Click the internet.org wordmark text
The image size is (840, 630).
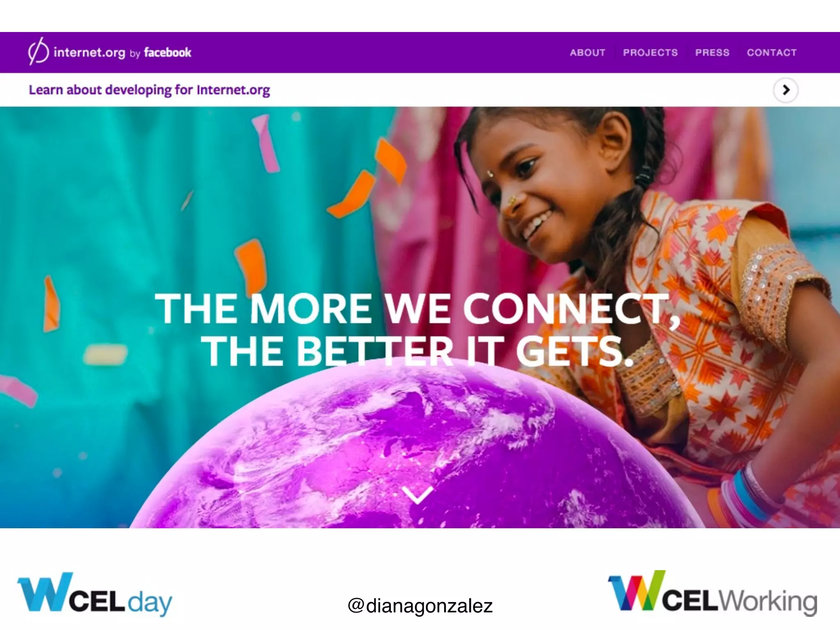pos(89,52)
